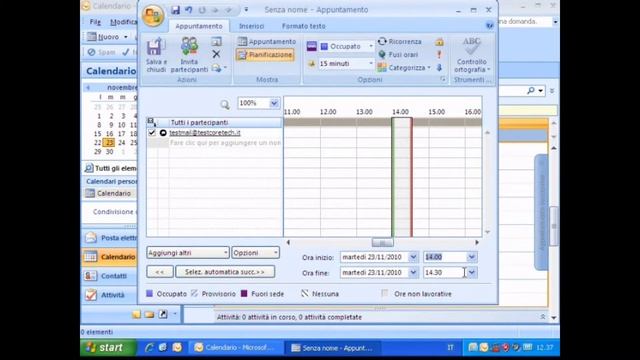Switch to the Inserisci ribbon tab
Viewport: 640px width, 360px height.
click(251, 26)
